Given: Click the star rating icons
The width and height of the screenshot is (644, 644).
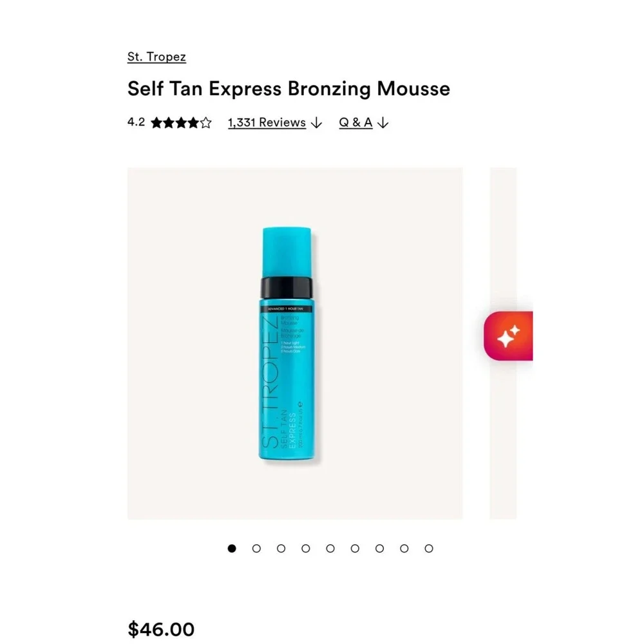Looking at the screenshot, I should pyautogui.click(x=181, y=123).
